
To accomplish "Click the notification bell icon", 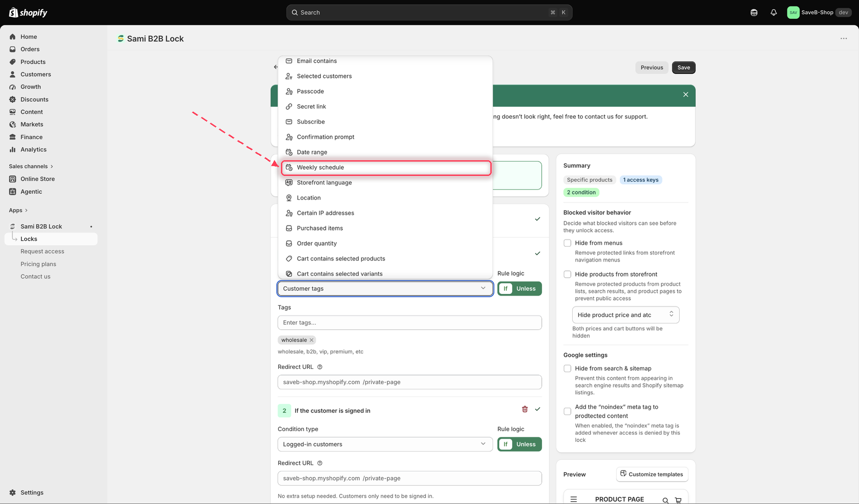I will pyautogui.click(x=774, y=13).
